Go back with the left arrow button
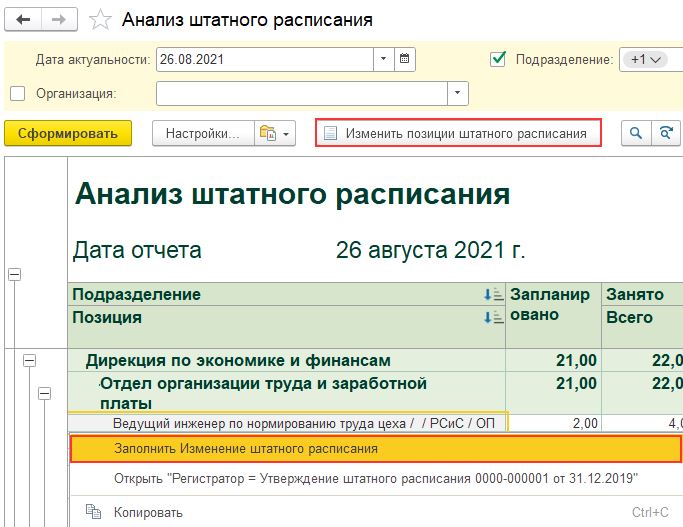The height and width of the screenshot is (527, 683). (x=23, y=19)
